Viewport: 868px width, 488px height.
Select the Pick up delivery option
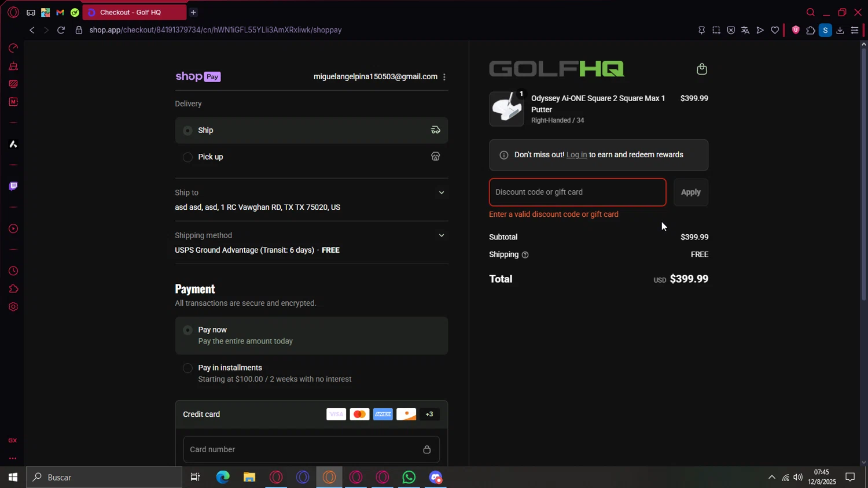(187, 157)
